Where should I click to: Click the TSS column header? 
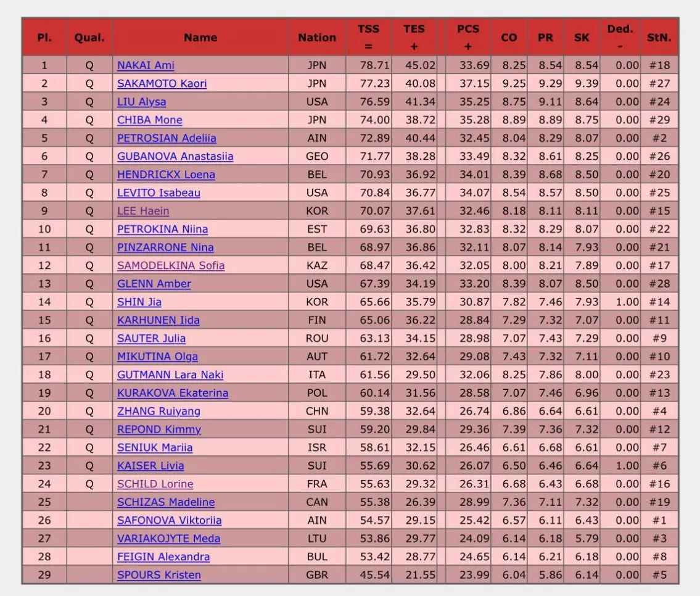coord(368,37)
